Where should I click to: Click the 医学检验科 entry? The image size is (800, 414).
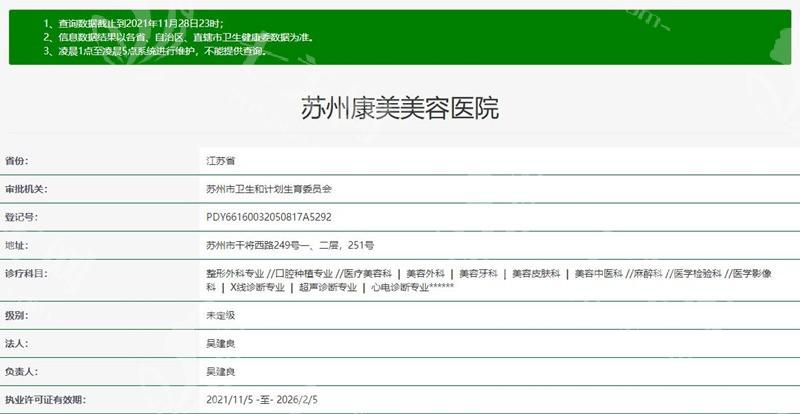[x=697, y=274]
